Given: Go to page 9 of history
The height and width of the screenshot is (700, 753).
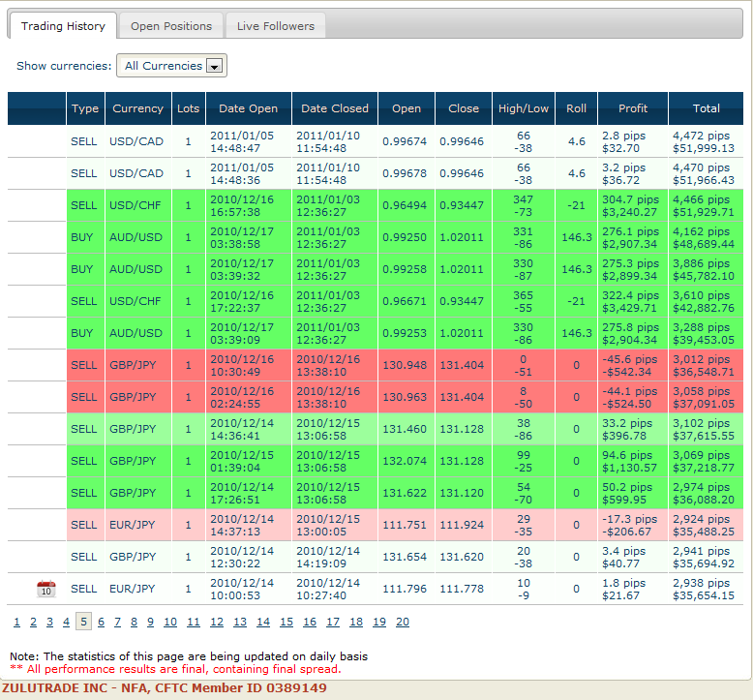Looking at the screenshot, I should point(150,622).
